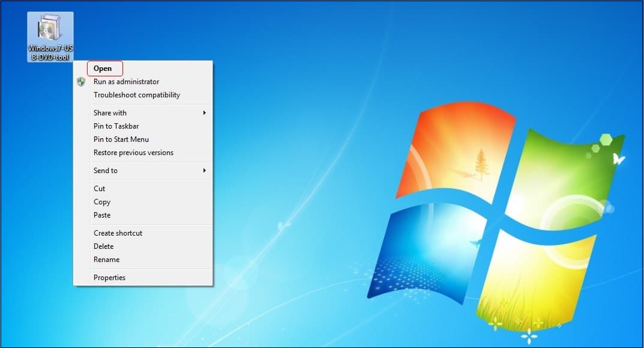Viewport: 644px width, 348px height.
Task: Select the Windows7-USB-DVD-tool desktop icon
Action: coord(50,37)
